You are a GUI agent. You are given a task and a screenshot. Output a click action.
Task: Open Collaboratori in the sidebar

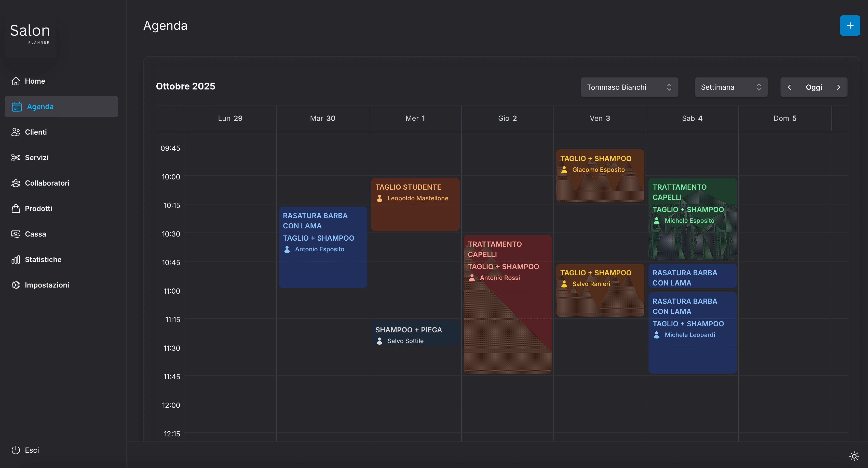click(x=47, y=183)
